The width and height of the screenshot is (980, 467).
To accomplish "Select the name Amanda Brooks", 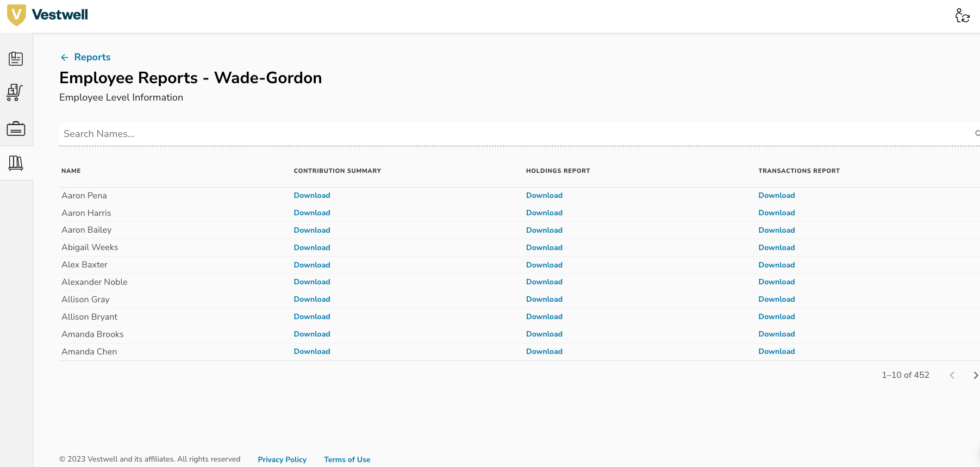I will pyautogui.click(x=92, y=334).
